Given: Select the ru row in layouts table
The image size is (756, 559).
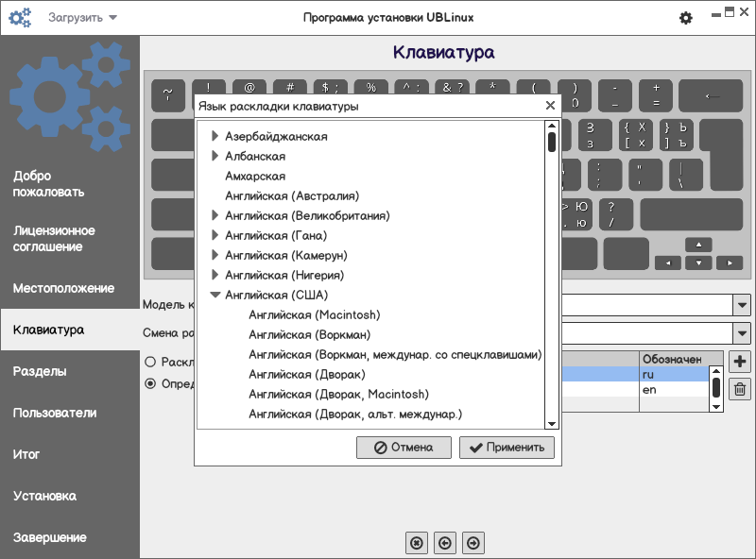Looking at the screenshot, I should tap(636, 374).
